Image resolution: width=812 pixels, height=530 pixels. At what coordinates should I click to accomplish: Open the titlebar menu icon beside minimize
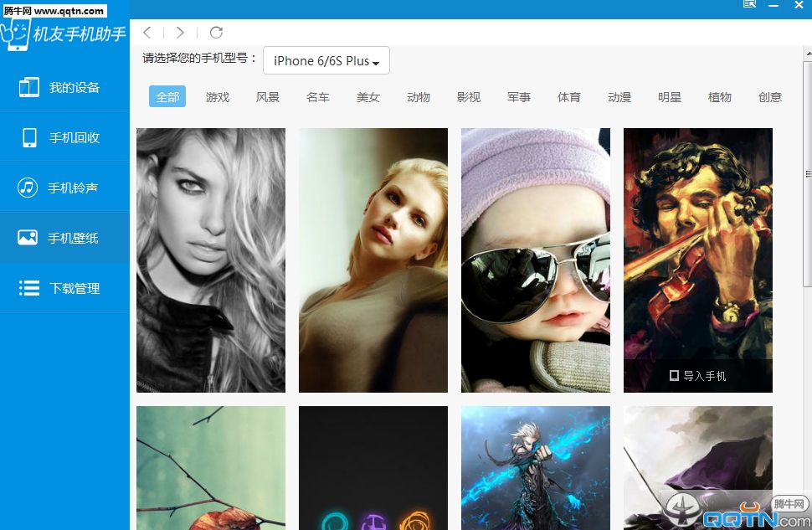(749, 4)
